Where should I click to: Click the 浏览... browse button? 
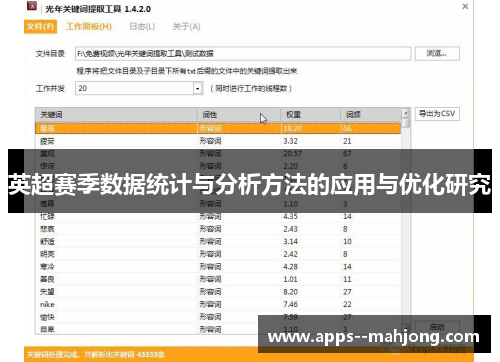[437, 53]
